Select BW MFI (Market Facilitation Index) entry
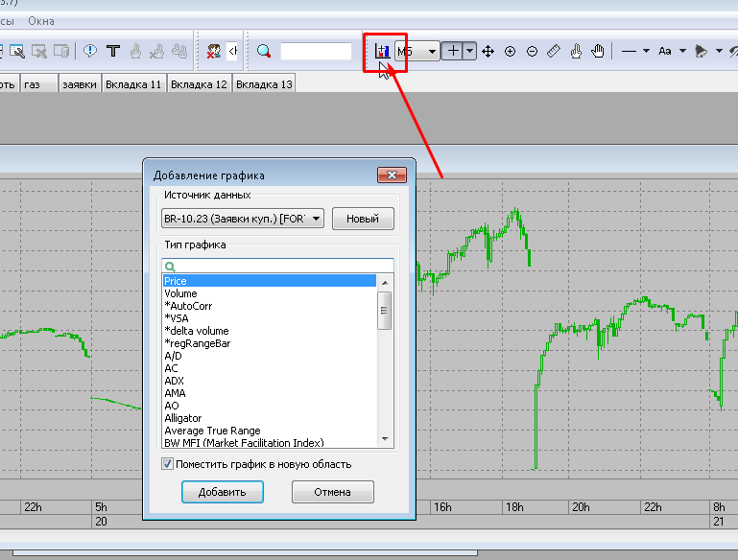The height and width of the screenshot is (560, 738). (270, 442)
